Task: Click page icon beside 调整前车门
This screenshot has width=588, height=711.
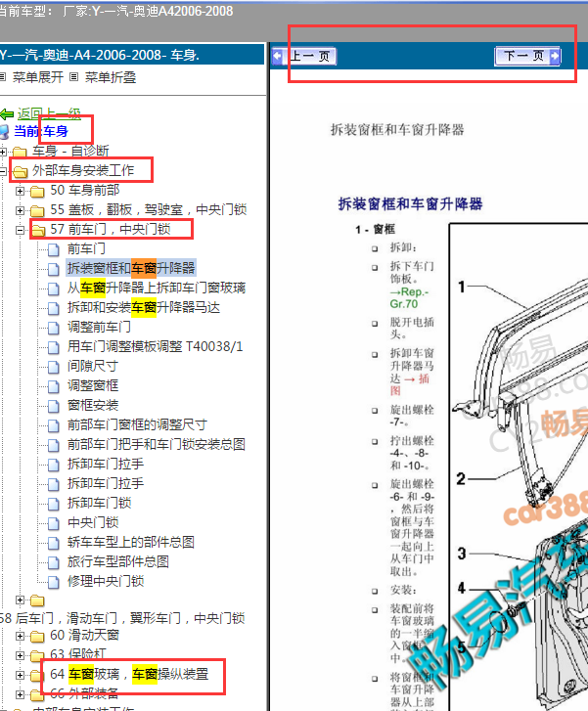Action: 54,328
